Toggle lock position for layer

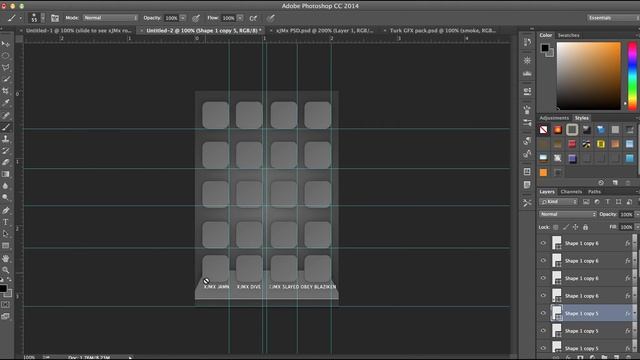[575, 227]
